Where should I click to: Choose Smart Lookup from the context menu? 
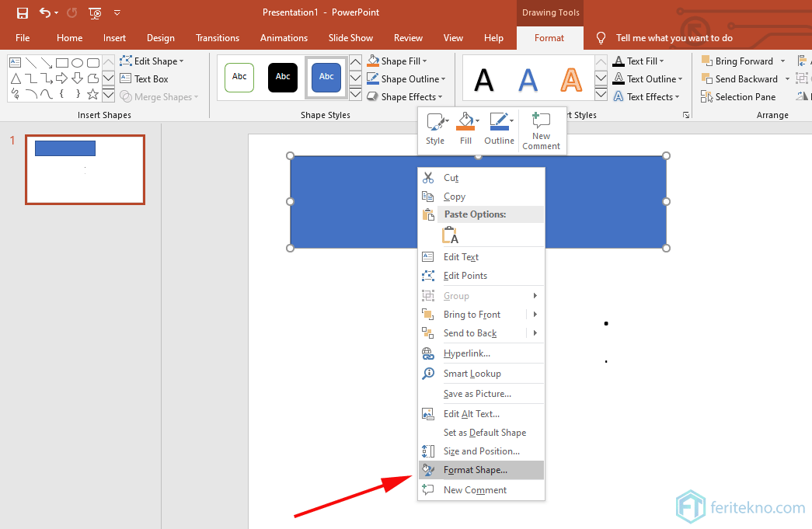(x=481, y=373)
